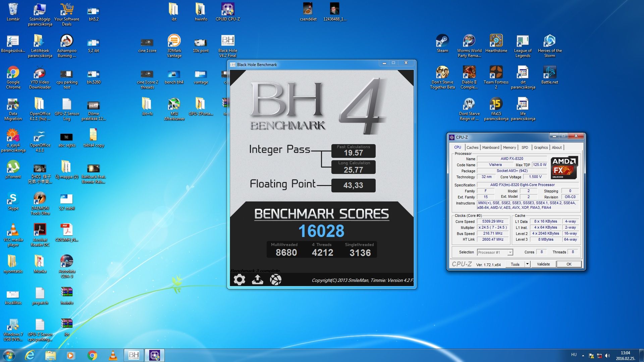Click the upload score icon in BH Benchmark

(257, 280)
